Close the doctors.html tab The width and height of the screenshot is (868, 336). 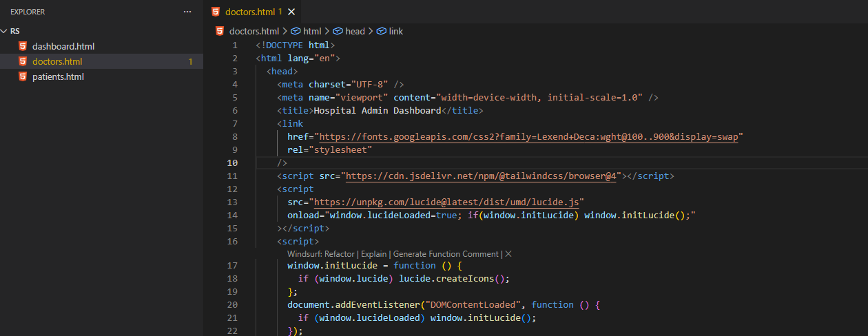coord(291,12)
